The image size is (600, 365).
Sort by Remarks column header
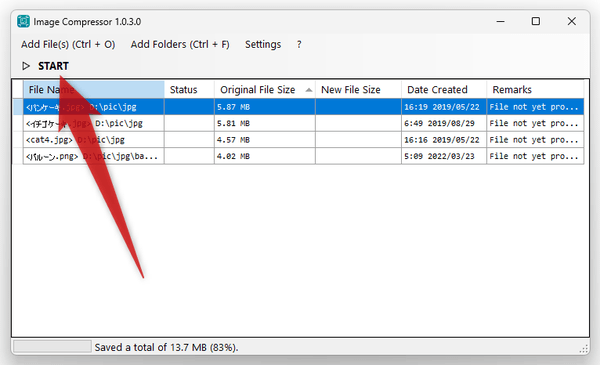coord(535,90)
